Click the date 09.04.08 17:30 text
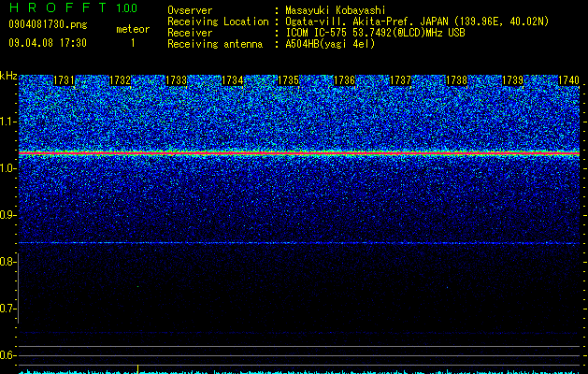Image resolution: width=588 pixels, height=374 pixels. pyautogui.click(x=48, y=43)
